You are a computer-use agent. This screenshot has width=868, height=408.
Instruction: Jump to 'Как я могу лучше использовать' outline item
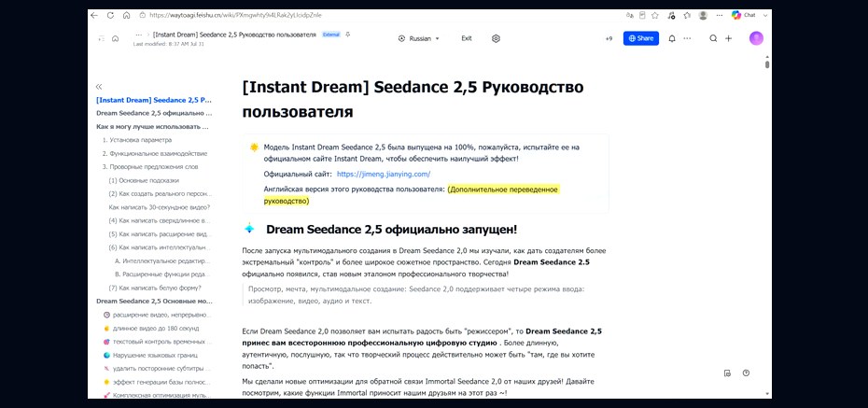(x=153, y=127)
